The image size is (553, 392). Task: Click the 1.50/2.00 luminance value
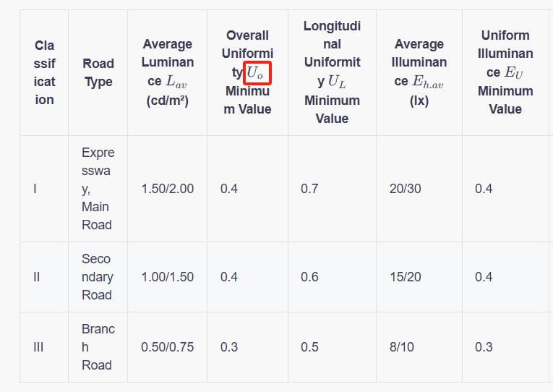tap(167, 189)
